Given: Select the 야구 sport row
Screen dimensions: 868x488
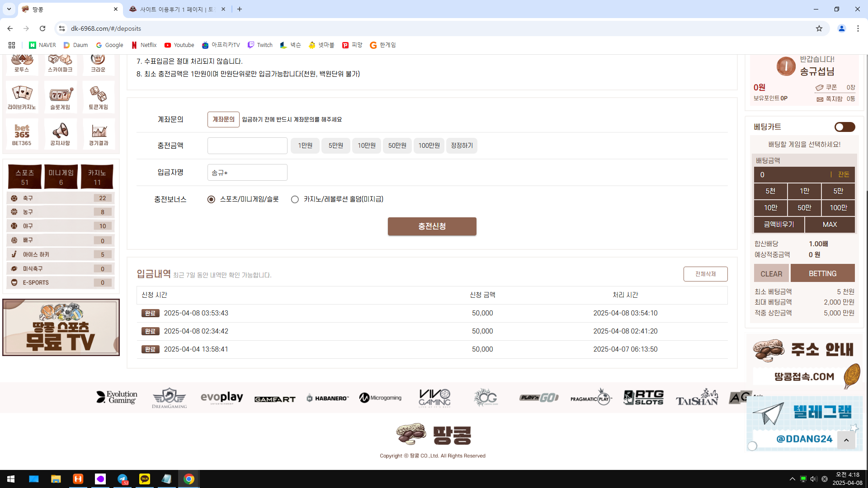Looking at the screenshot, I should pos(61,226).
